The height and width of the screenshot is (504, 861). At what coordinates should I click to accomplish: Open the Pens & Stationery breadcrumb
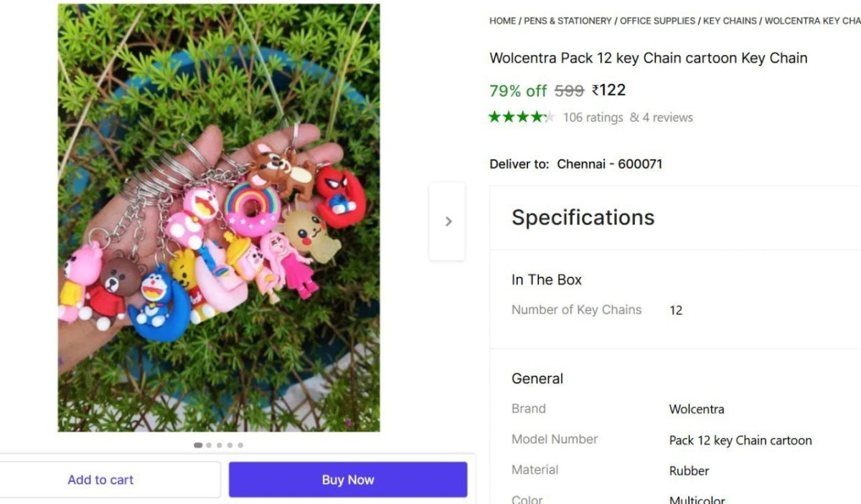568,21
